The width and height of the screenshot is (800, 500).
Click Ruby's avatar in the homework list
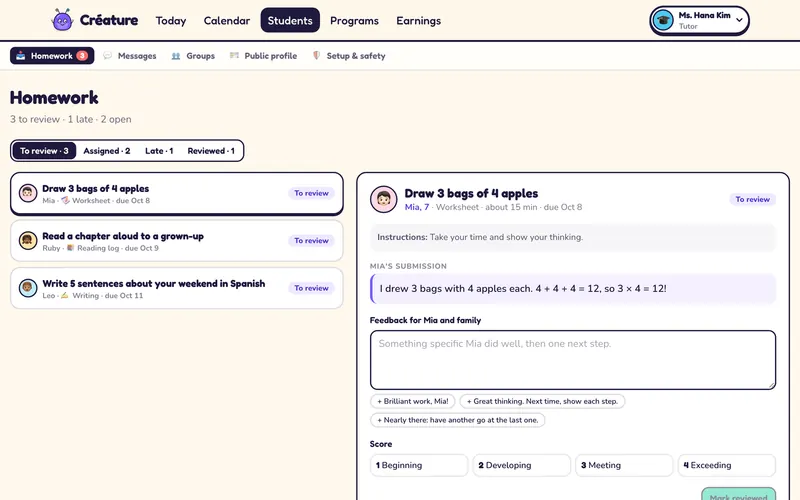[28, 241]
